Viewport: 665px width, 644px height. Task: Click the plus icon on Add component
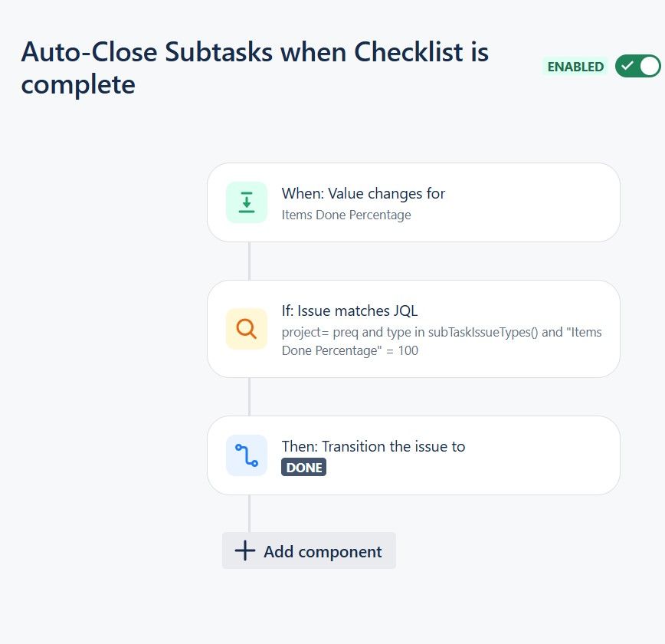(x=244, y=550)
